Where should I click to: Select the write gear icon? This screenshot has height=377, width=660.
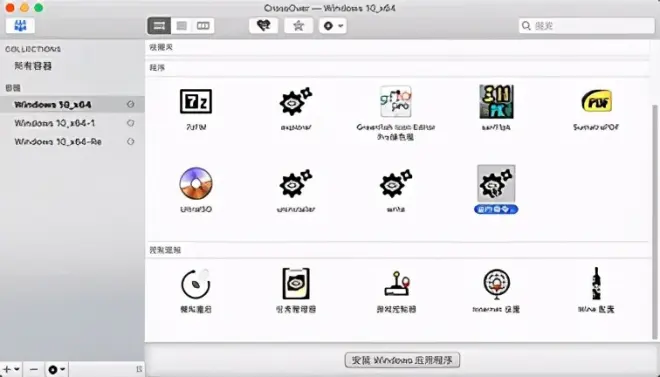click(x=396, y=183)
